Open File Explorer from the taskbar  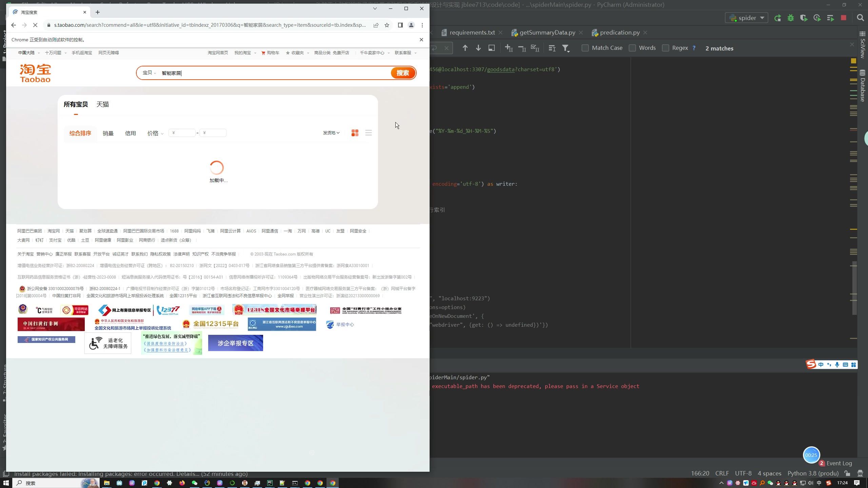107,483
